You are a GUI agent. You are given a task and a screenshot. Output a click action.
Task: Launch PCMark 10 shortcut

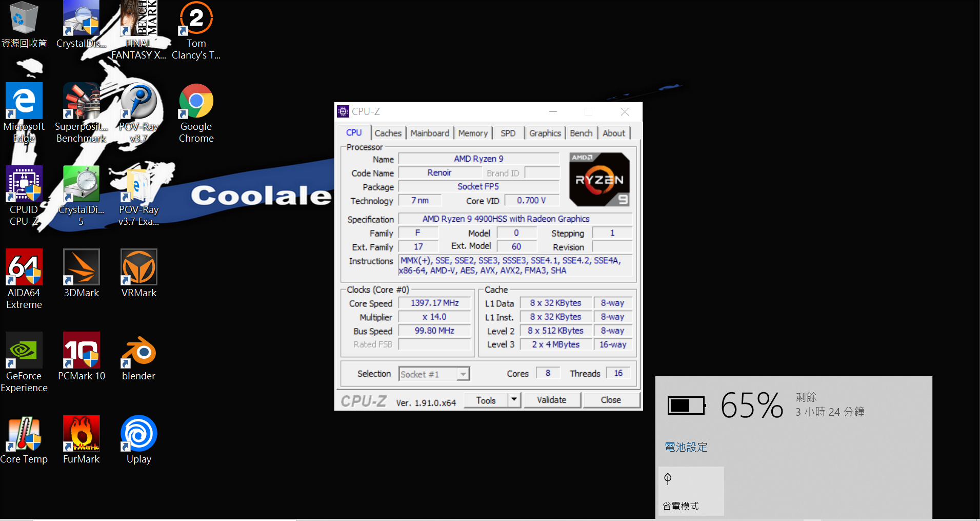click(81, 356)
